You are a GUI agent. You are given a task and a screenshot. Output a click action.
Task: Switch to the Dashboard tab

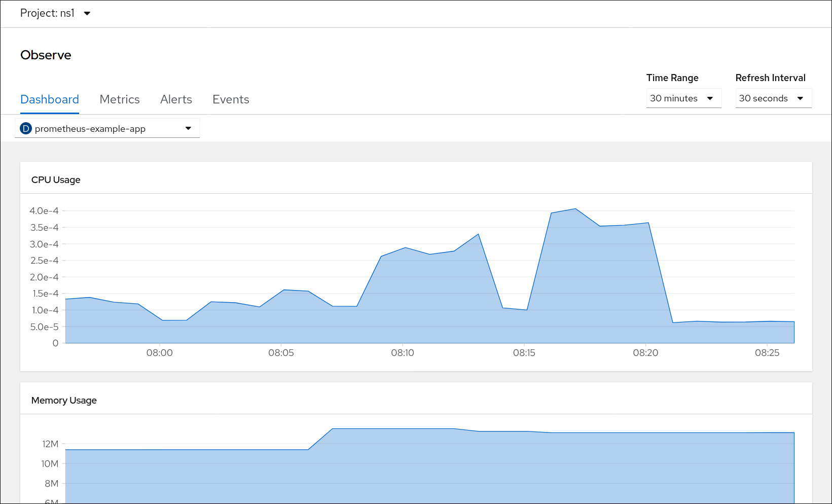pos(50,99)
